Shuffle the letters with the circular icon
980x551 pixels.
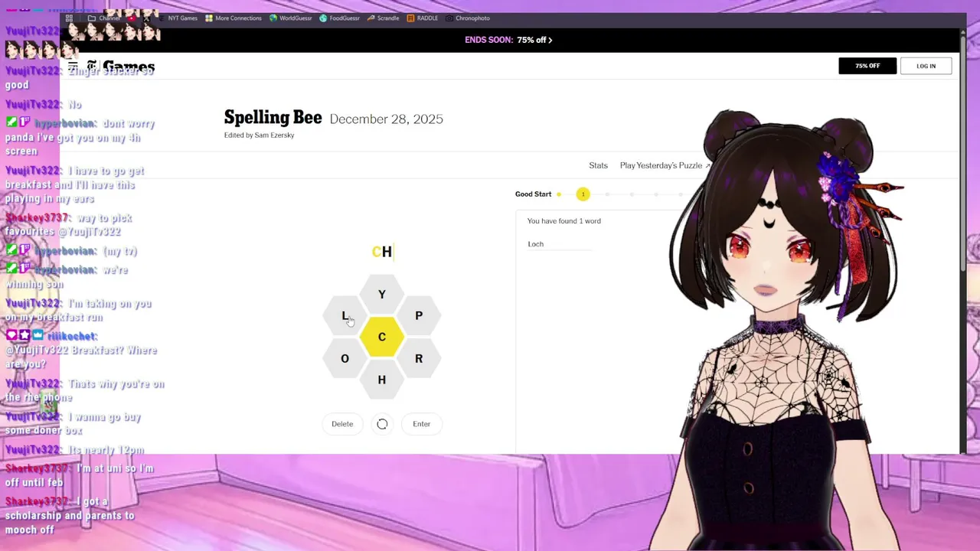point(382,424)
